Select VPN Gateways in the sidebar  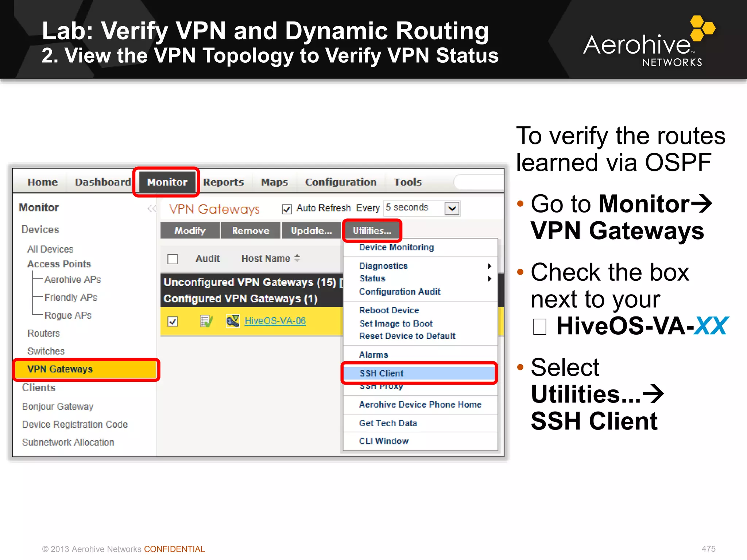click(86, 369)
